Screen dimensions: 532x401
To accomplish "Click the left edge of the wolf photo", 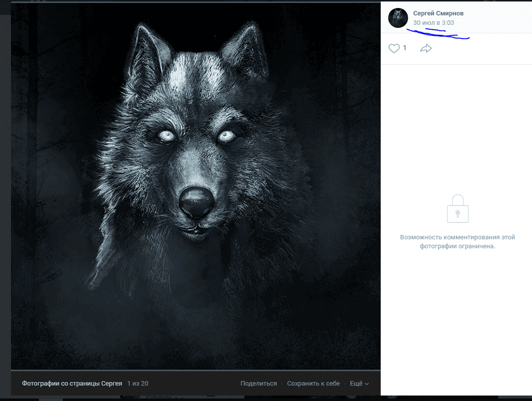I will click(x=30, y=189).
